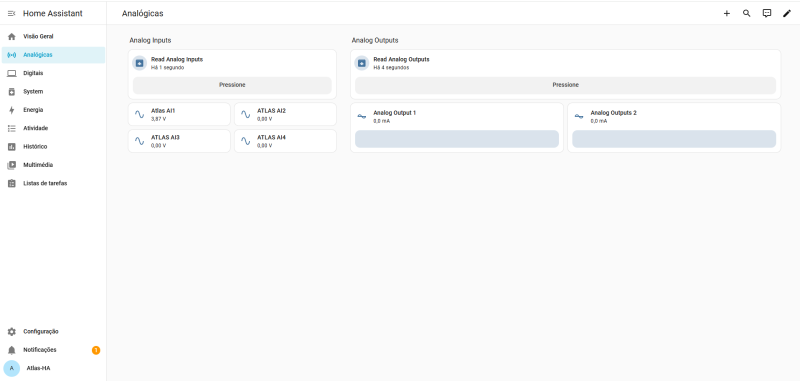Click the Há 1 segundo timestamp
The width and height of the screenshot is (800, 381).
167,67
